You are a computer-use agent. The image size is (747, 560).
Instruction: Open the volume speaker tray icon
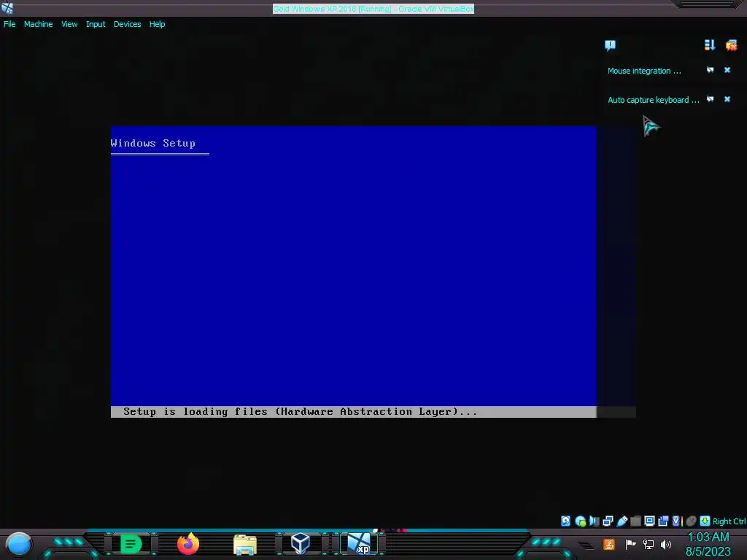click(x=666, y=544)
